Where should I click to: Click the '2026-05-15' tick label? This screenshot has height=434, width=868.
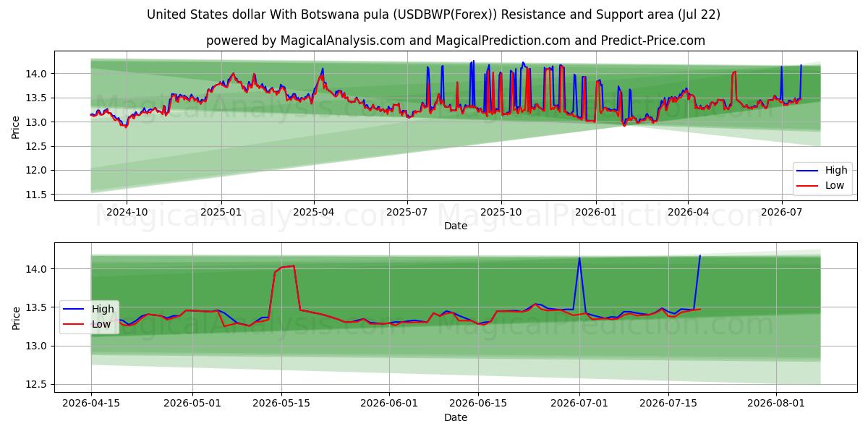tap(281, 404)
